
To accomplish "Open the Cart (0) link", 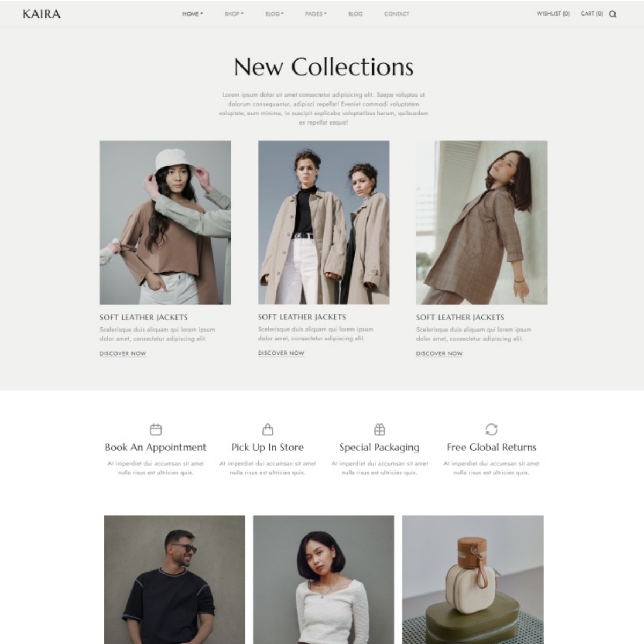I will point(591,13).
